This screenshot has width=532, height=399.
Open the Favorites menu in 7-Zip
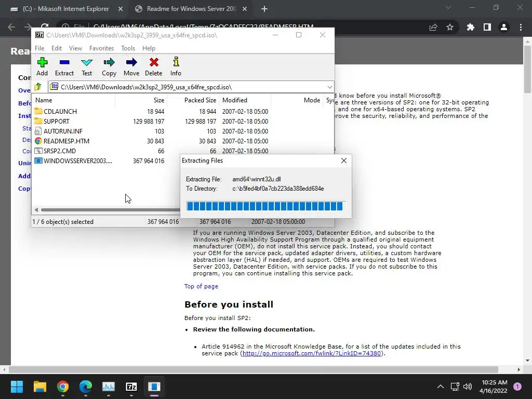click(x=101, y=48)
